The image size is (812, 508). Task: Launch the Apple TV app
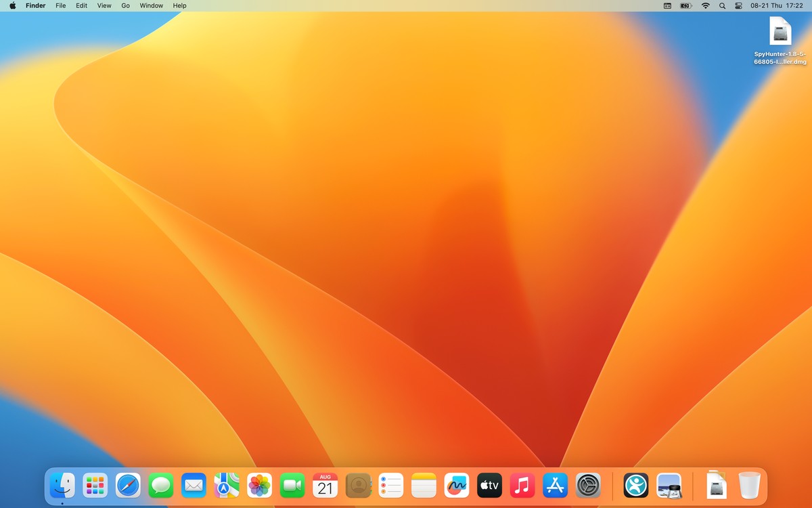click(x=490, y=486)
